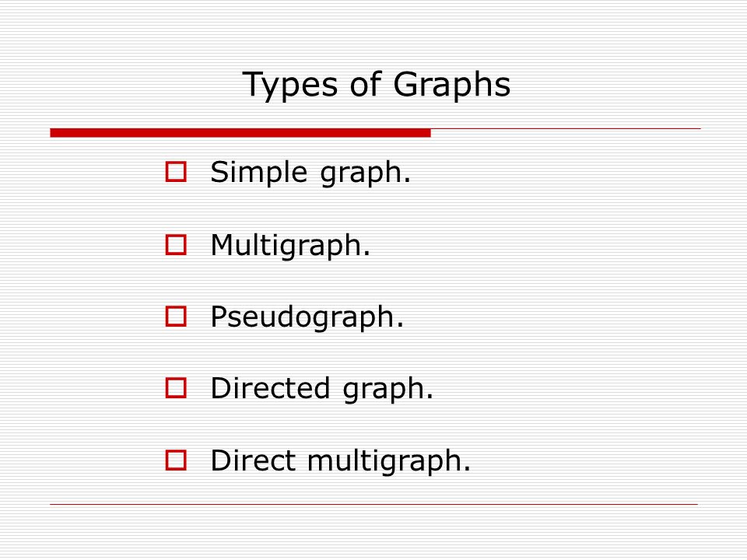Screen dimensions: 747x560
Task: Click the word Simple in first bullet
Action: (258, 173)
